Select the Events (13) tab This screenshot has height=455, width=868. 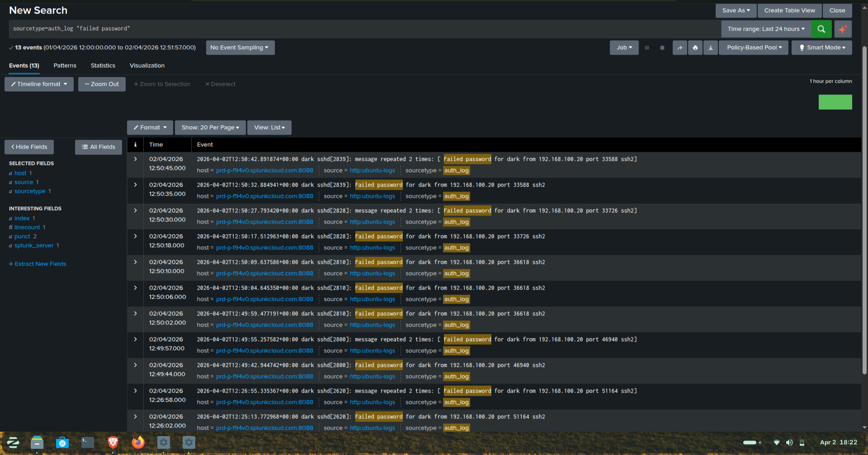click(24, 66)
